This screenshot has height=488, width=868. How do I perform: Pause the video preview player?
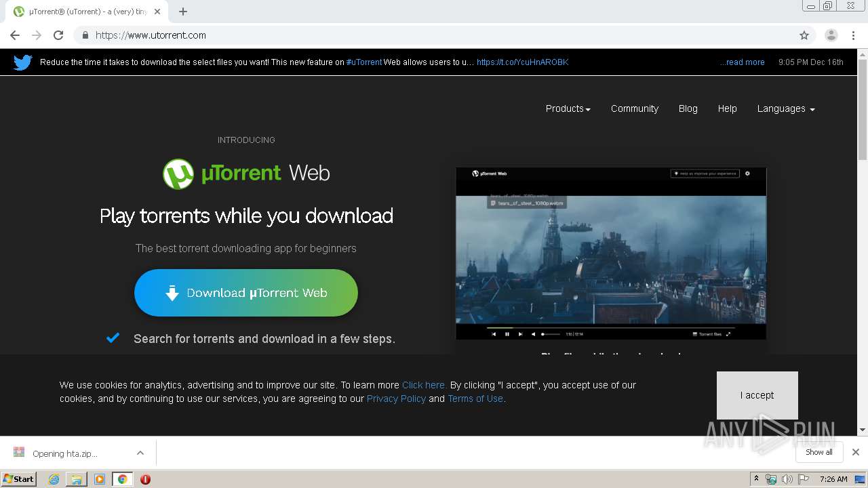[507, 334]
